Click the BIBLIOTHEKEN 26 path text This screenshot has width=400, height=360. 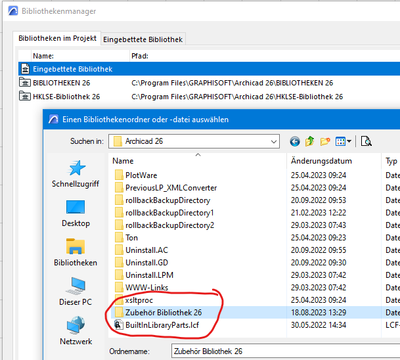232,83
